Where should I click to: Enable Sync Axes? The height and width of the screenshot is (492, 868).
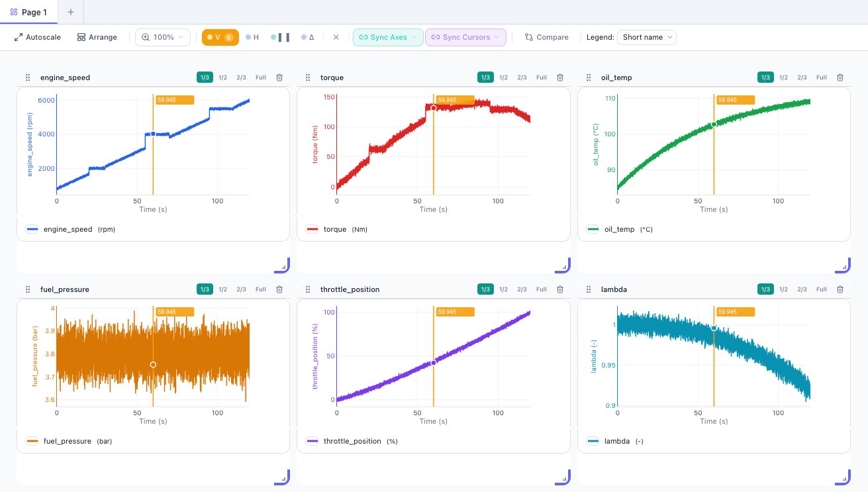click(383, 37)
